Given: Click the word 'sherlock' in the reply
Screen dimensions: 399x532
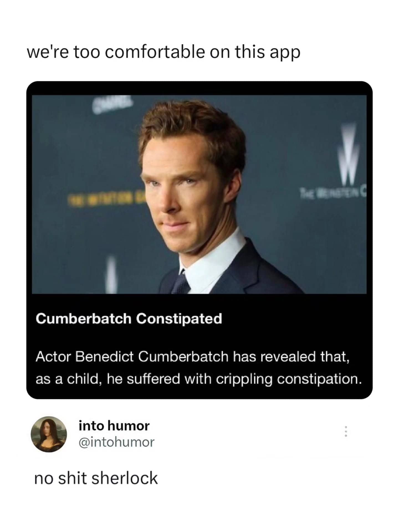Looking at the screenshot, I should (124, 479).
